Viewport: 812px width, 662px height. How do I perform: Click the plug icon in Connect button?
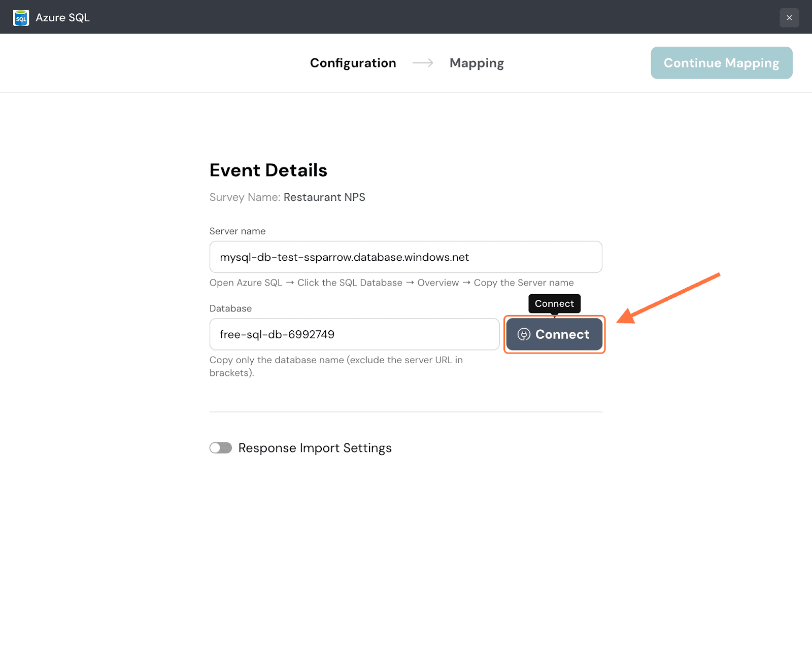[x=524, y=334]
